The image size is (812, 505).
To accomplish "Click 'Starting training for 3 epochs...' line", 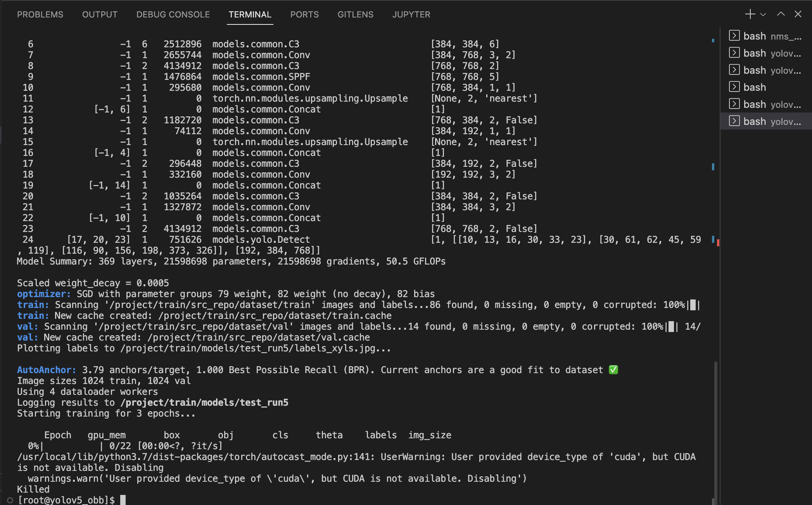I will (106, 413).
